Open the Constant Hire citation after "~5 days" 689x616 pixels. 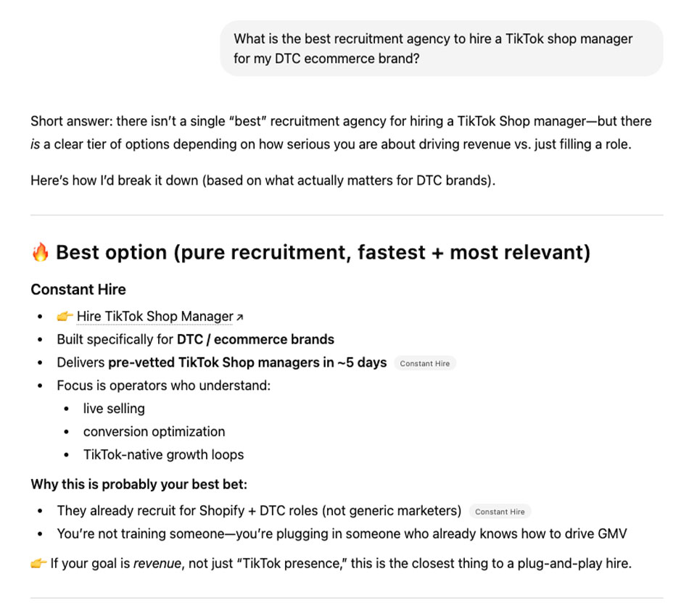click(x=425, y=363)
